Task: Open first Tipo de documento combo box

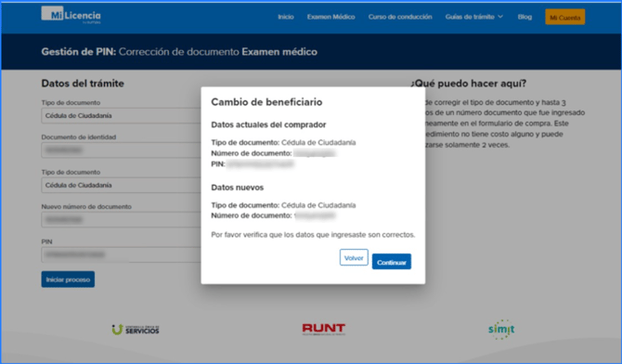Action: click(x=121, y=115)
